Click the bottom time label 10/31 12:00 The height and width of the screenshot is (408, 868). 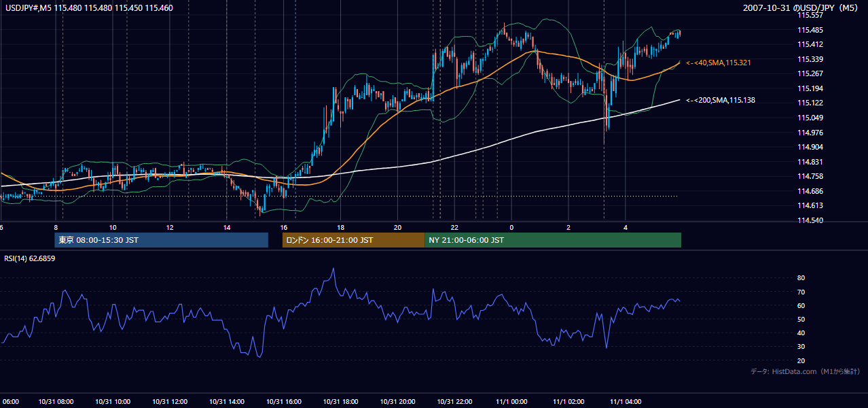pos(170,402)
